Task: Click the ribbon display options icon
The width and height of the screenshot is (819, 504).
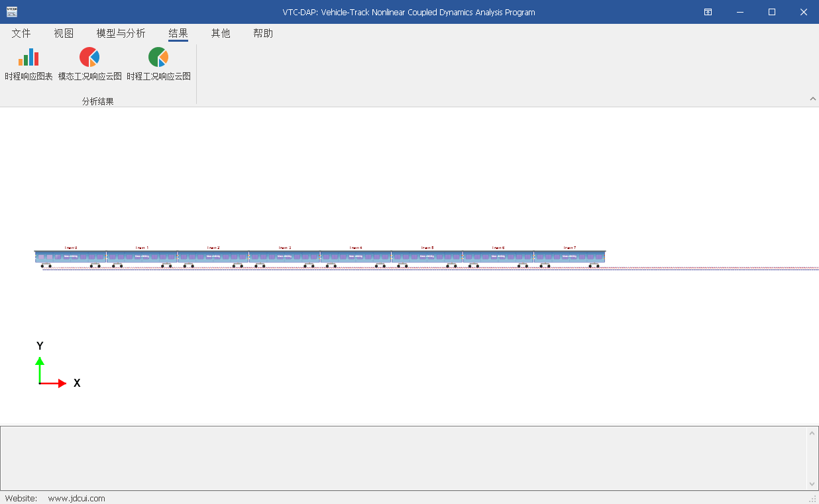Action: [x=708, y=12]
